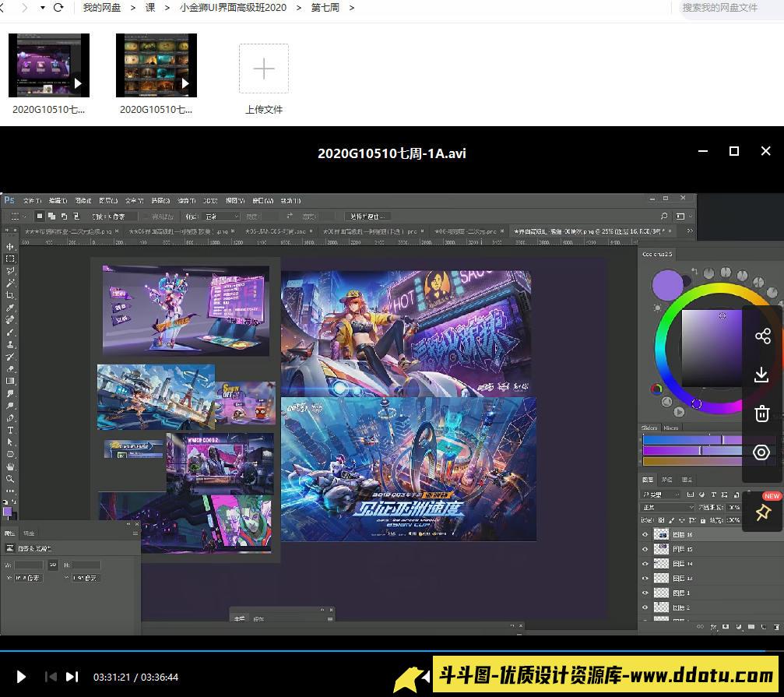This screenshot has width=784, height=697.
Task: Hide layer 图层 13 with its eye icon
Action: coord(645,578)
